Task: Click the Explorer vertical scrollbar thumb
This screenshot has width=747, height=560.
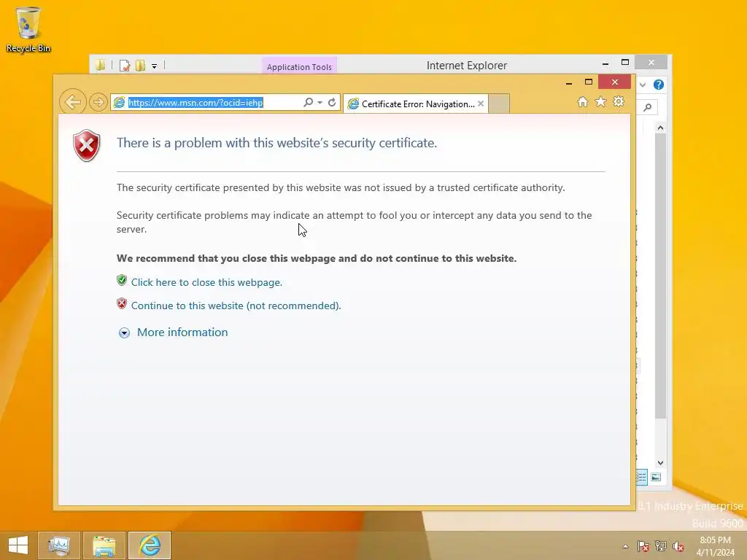Action: tap(660, 276)
